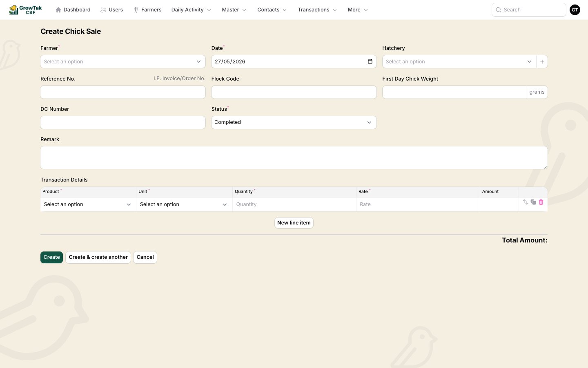The width and height of the screenshot is (588, 368).
Task: Open the Dashboard home page
Action: tap(73, 10)
